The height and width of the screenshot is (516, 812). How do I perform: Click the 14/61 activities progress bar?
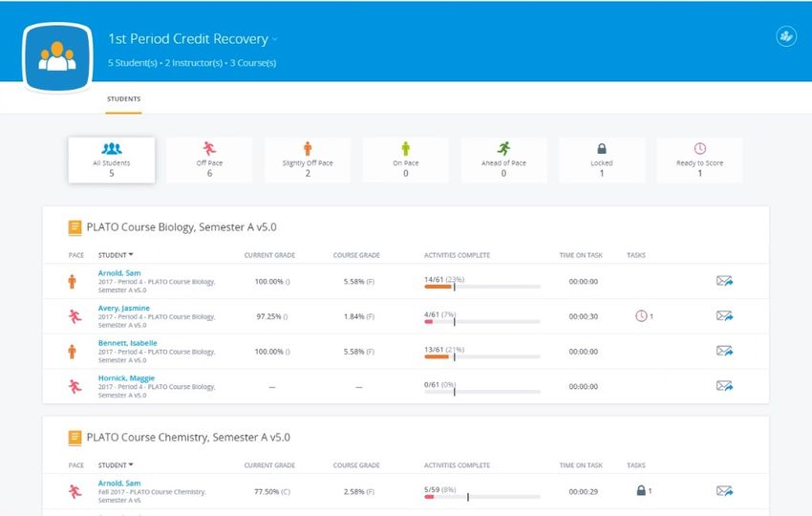coord(482,287)
